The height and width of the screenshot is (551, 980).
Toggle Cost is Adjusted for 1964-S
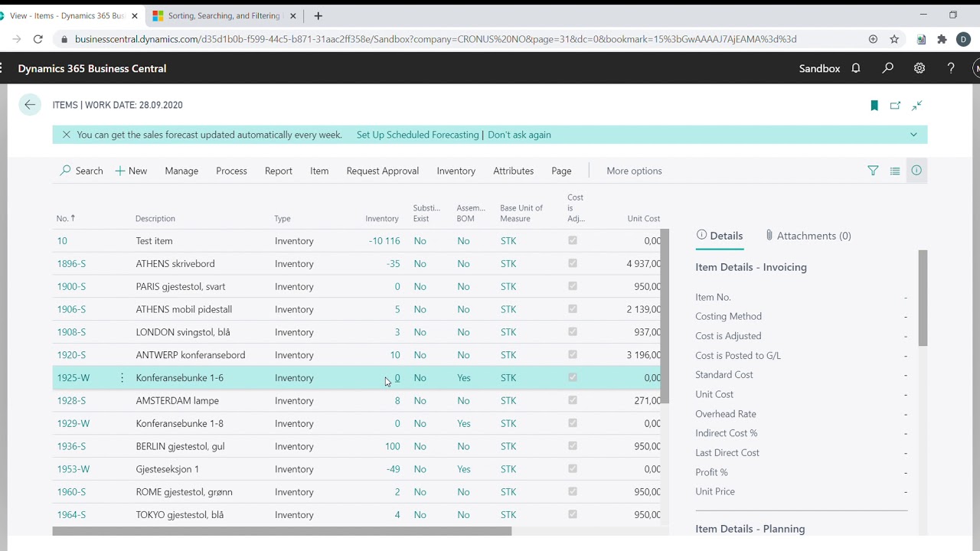tap(573, 514)
